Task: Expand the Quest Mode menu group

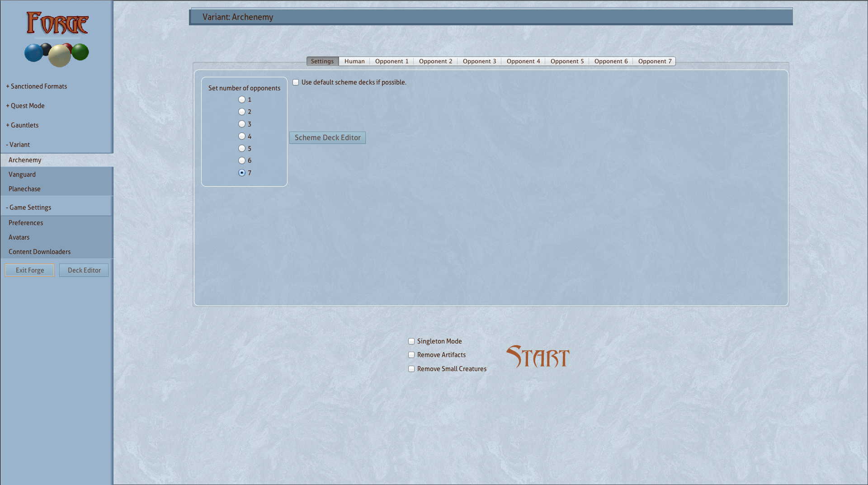Action: [25, 106]
